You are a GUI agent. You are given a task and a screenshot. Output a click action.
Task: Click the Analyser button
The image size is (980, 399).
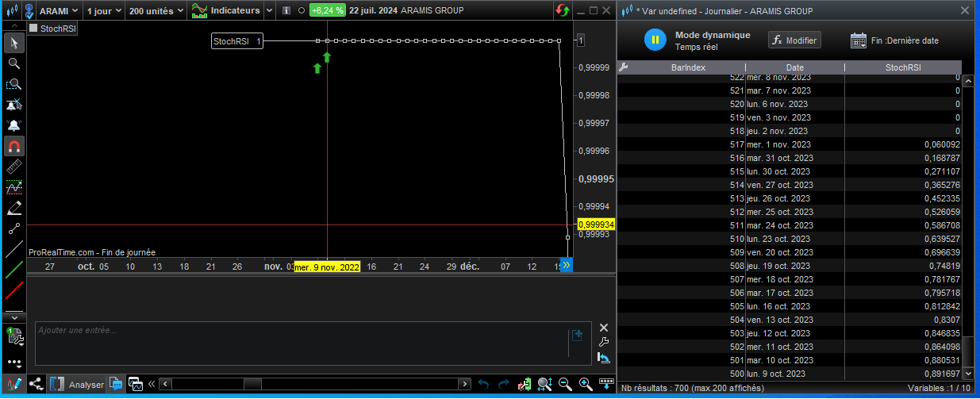[x=78, y=384]
